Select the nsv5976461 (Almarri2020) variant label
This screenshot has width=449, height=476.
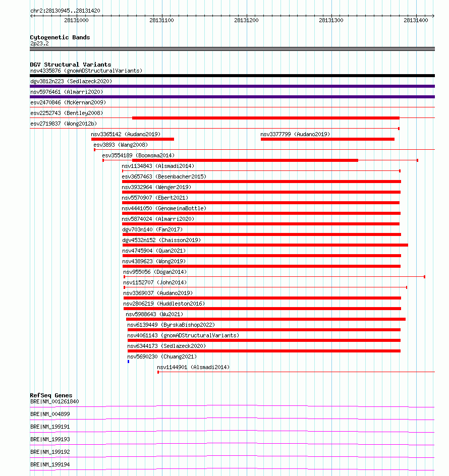point(67,92)
